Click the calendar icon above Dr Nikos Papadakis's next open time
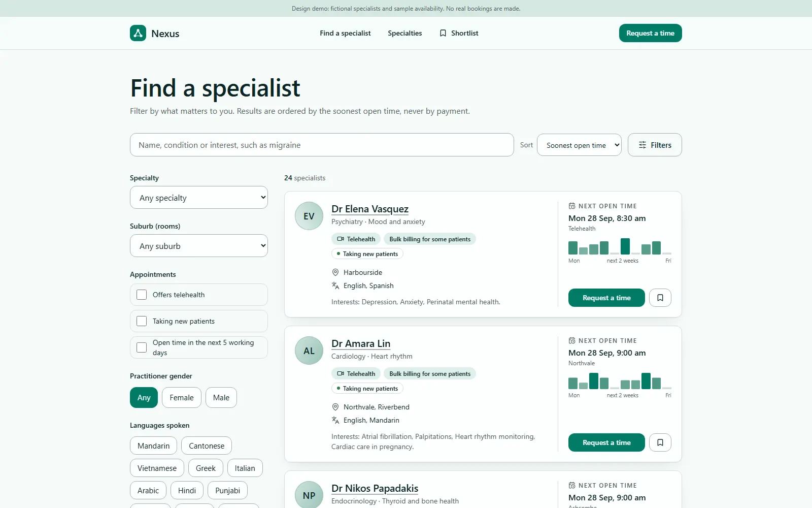Image resolution: width=812 pixels, height=508 pixels. pos(572,485)
